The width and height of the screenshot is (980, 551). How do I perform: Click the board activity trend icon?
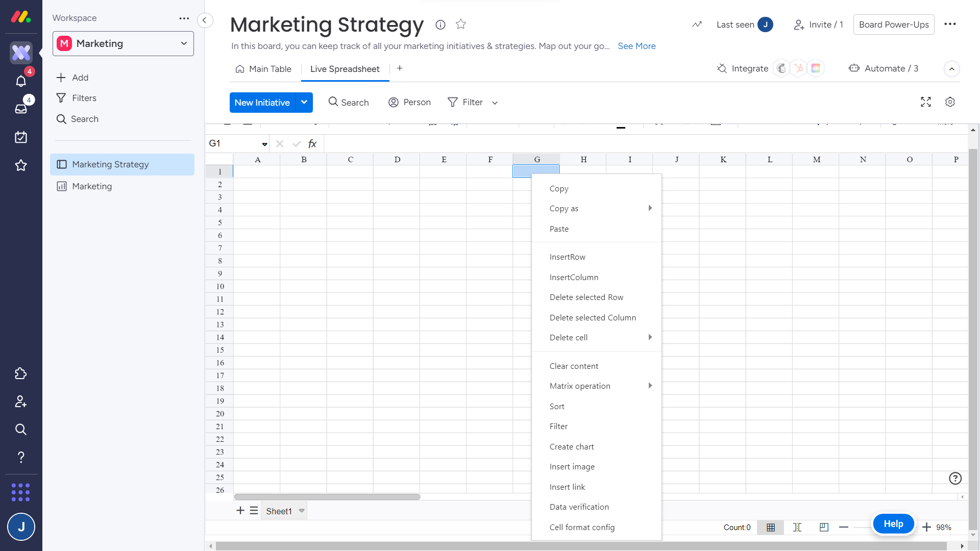[x=697, y=24]
